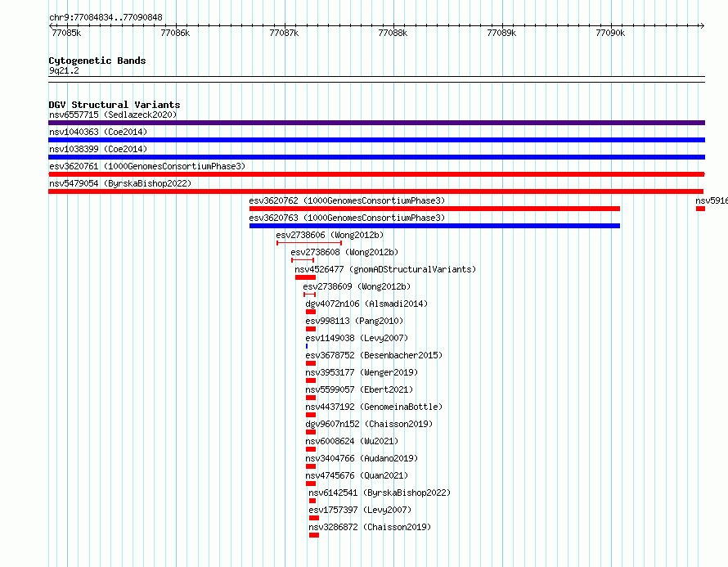
Task: Click the DGV Structural Variants track title
Action: pos(115,105)
